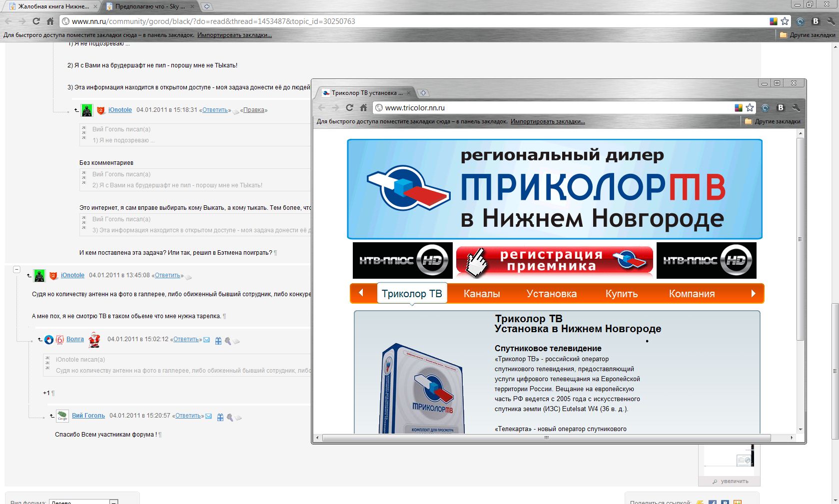Bookmark nn.ru page with the star icon

pos(785,21)
